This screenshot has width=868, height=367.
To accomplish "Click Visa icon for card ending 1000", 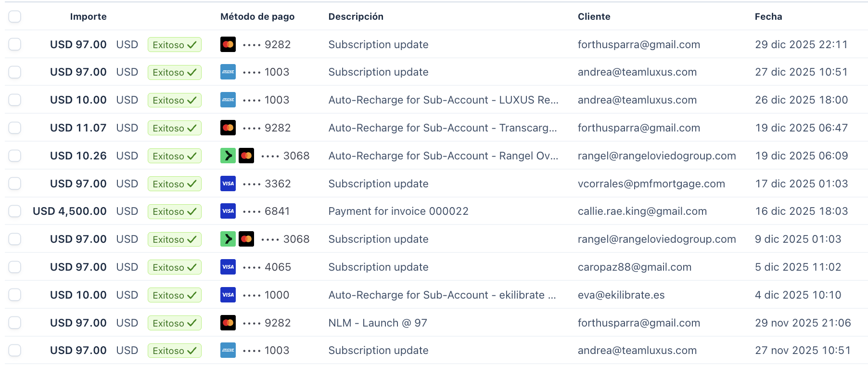I will point(228,295).
